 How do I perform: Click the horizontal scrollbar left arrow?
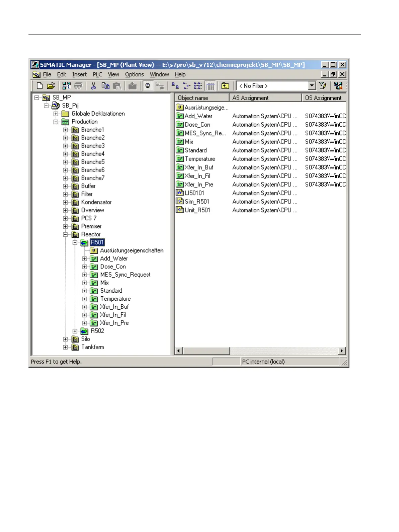pyautogui.click(x=179, y=351)
